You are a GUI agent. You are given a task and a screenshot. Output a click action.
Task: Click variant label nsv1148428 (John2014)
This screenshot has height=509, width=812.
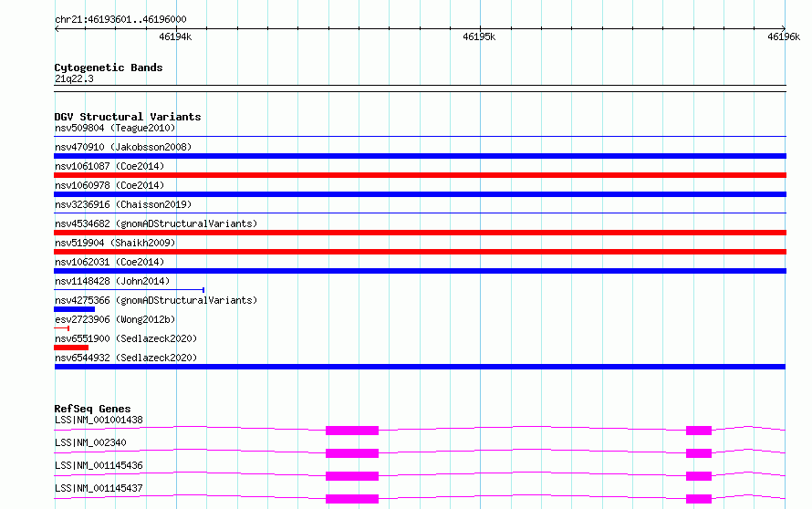(112, 281)
